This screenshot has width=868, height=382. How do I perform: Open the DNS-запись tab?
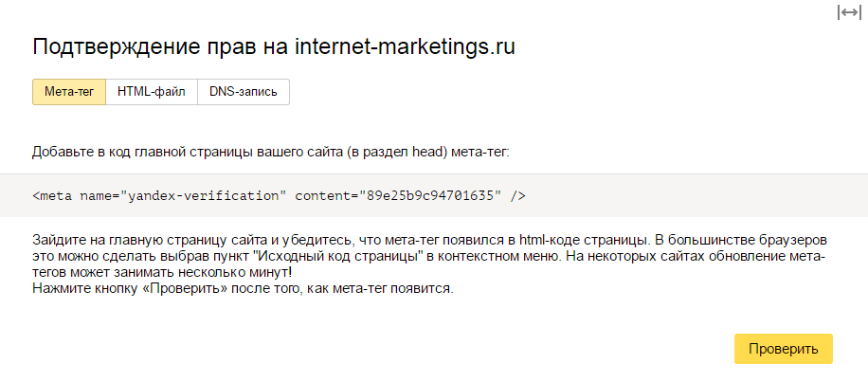coord(244,92)
